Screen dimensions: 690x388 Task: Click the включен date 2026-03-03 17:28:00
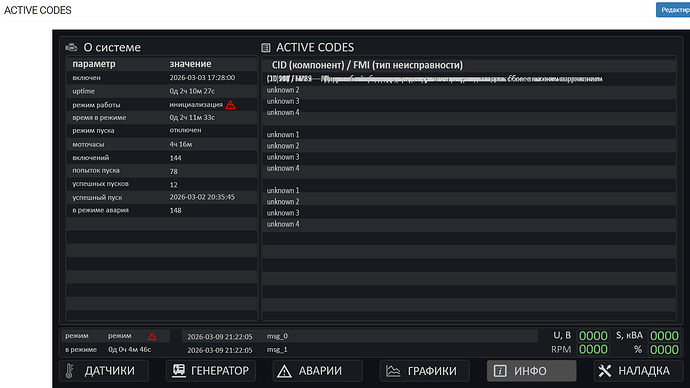click(202, 77)
